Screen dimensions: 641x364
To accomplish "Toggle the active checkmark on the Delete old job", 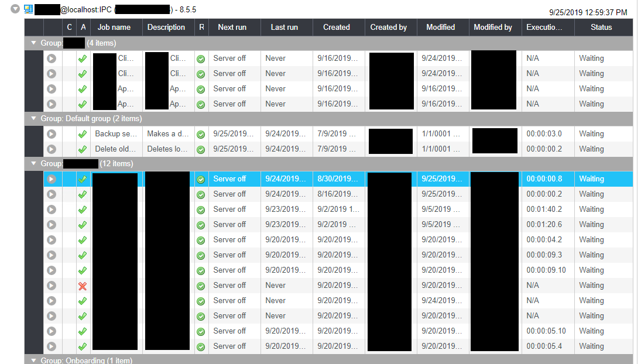I will pyautogui.click(x=83, y=149).
